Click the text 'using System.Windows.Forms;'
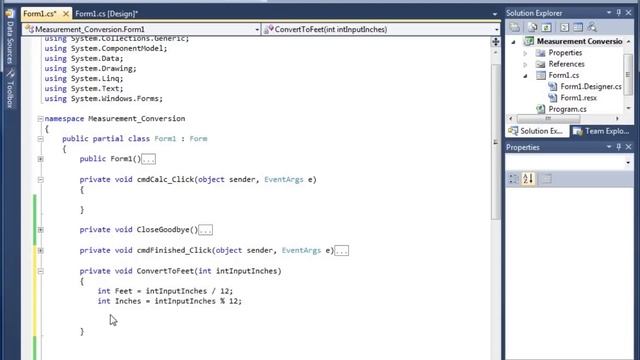This screenshot has height=360, width=640. (x=104, y=99)
